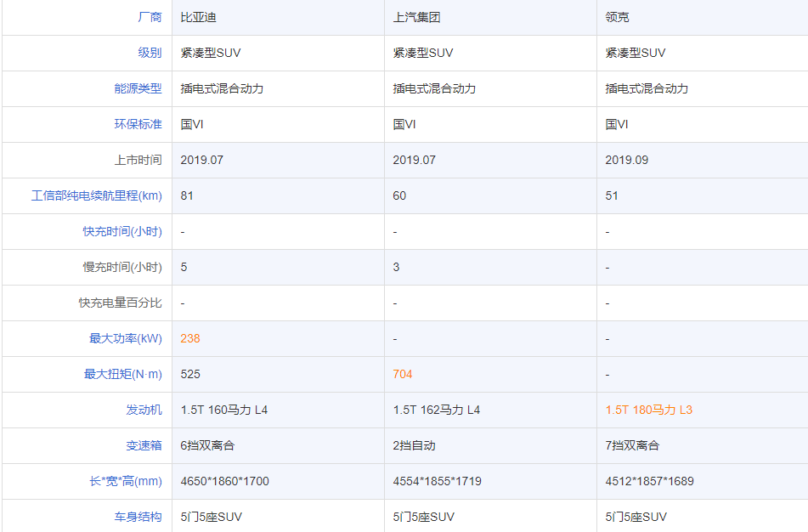Select the 1.5T 160马力 L4 engine cell
Viewport: 808px width, 532px height.
click(x=279, y=410)
